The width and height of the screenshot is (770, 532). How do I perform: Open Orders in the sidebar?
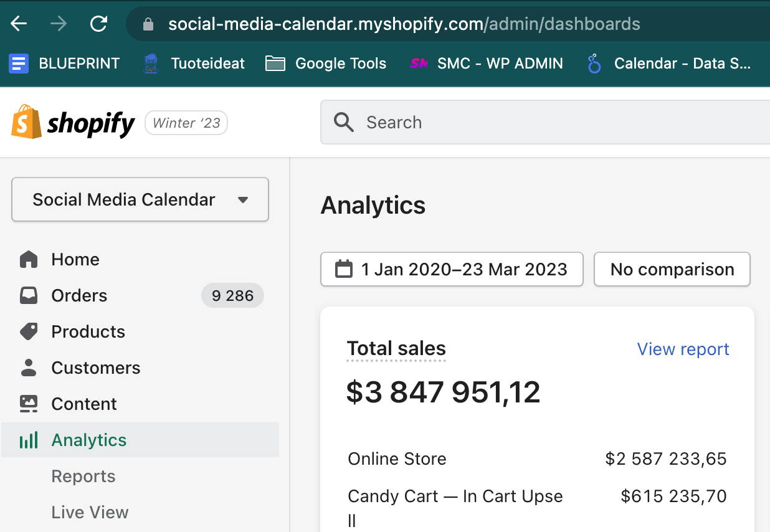[79, 295]
